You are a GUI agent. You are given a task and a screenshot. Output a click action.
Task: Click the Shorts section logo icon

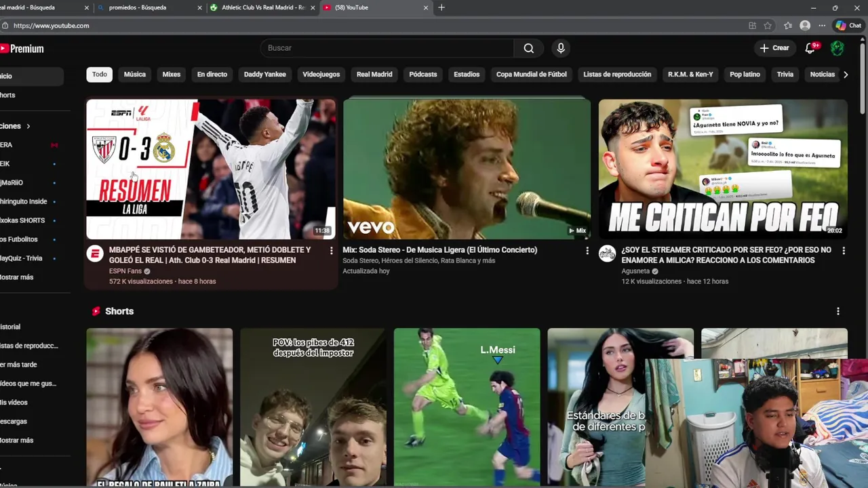[96, 311]
